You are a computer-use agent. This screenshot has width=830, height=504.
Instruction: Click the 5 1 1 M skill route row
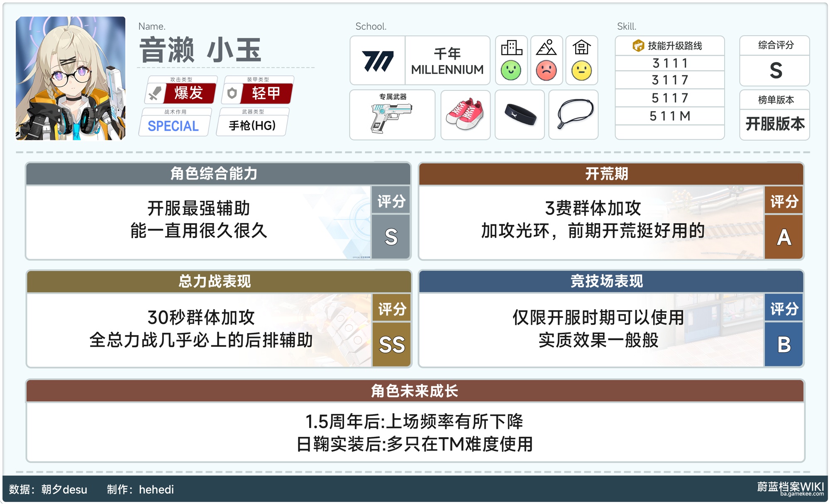point(669,116)
